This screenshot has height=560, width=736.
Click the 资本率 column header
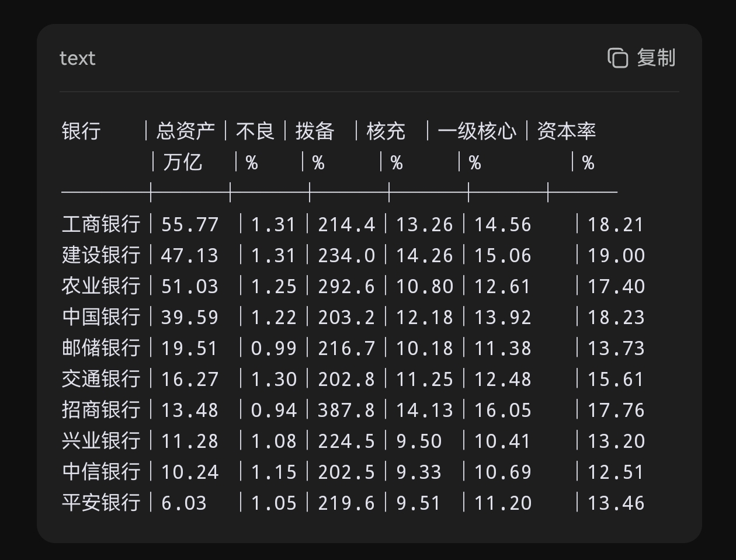[567, 131]
